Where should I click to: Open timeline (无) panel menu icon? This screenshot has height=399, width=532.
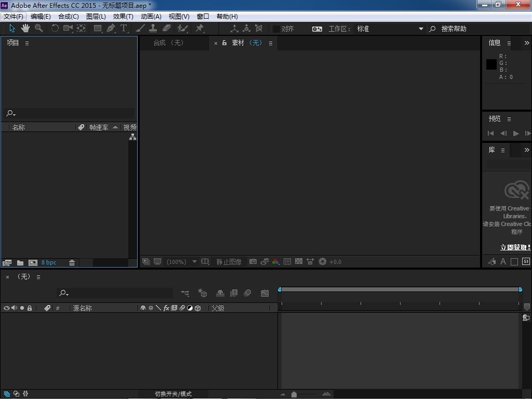coord(38,277)
